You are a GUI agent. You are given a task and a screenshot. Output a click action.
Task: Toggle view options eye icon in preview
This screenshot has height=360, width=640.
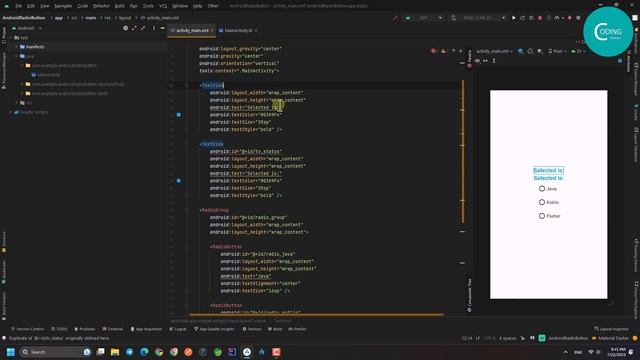click(478, 61)
